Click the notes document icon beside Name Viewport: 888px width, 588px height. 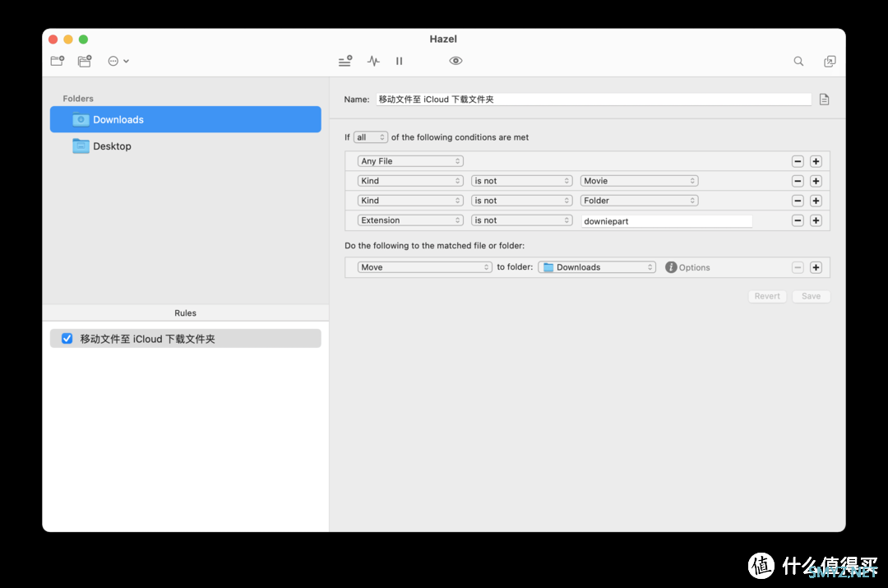tap(824, 100)
